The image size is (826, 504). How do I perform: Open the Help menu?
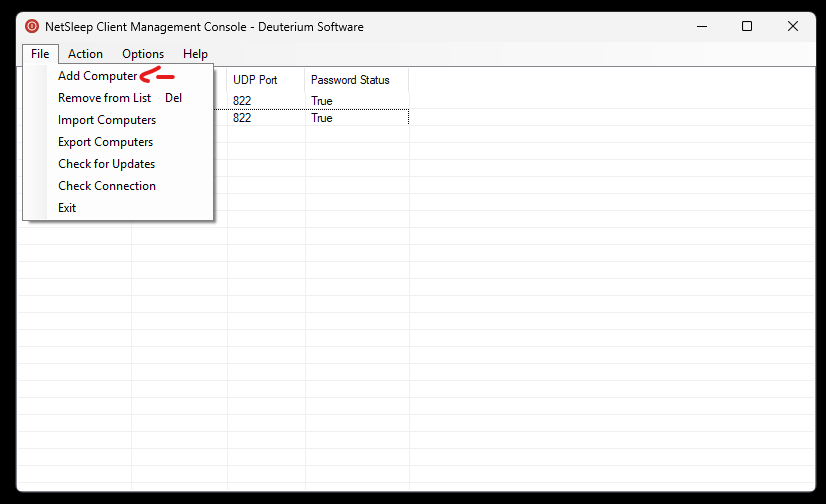click(195, 54)
